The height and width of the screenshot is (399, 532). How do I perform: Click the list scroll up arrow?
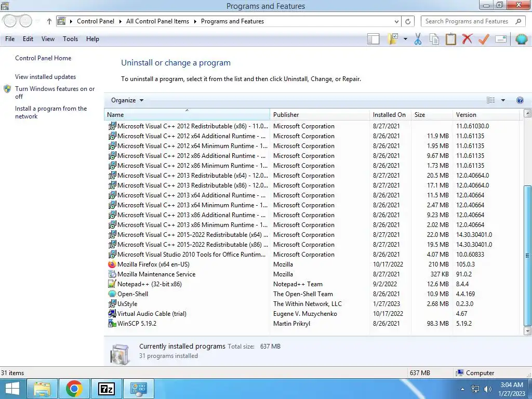coord(528,113)
